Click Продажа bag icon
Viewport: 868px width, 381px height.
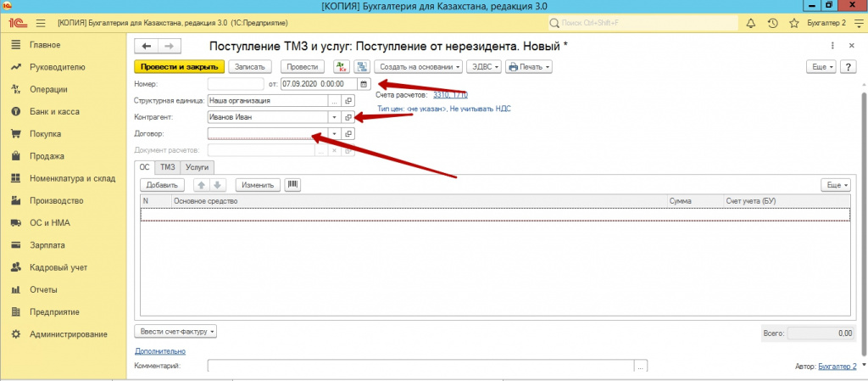(16, 156)
